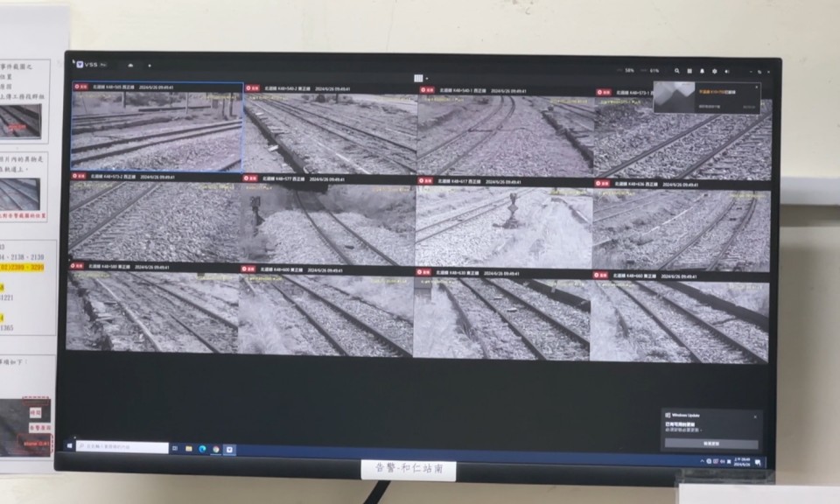840x504 pixels.
Task: Click the red record badge on K48+573-2 feed
Action: [x=78, y=177]
